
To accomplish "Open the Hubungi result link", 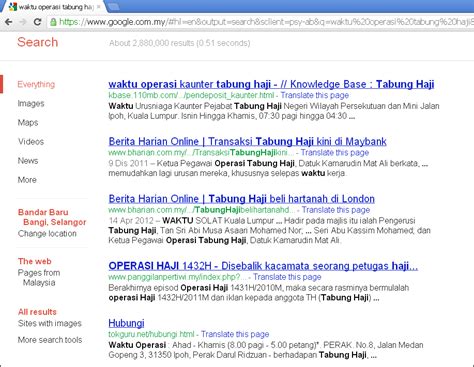I will (x=126, y=323).
